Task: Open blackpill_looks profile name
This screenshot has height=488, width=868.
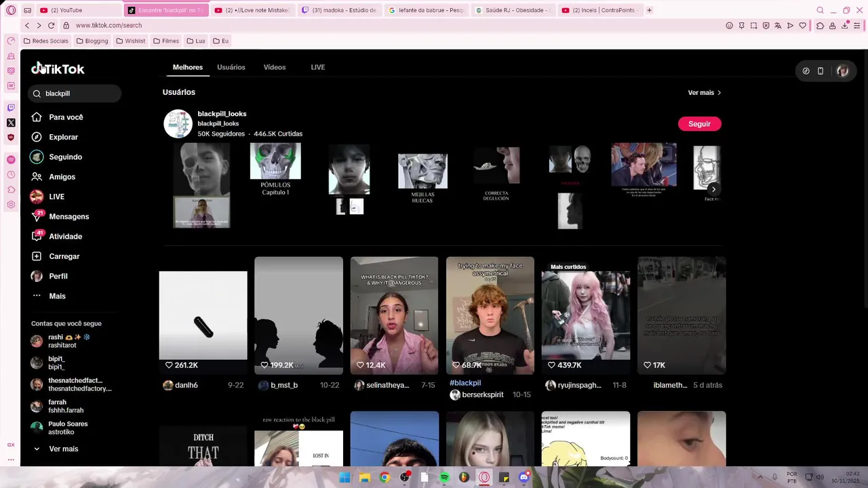Action: [x=222, y=114]
